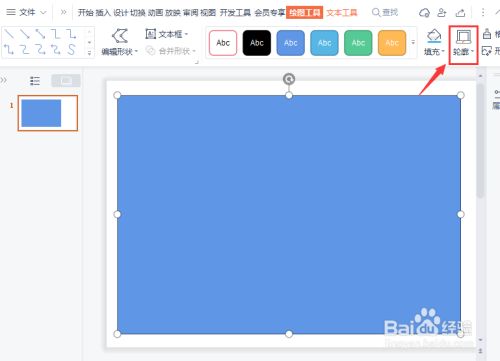Select the plain elbow connector shape
The width and height of the screenshot is (500, 361).
pyautogui.click(x=56, y=34)
